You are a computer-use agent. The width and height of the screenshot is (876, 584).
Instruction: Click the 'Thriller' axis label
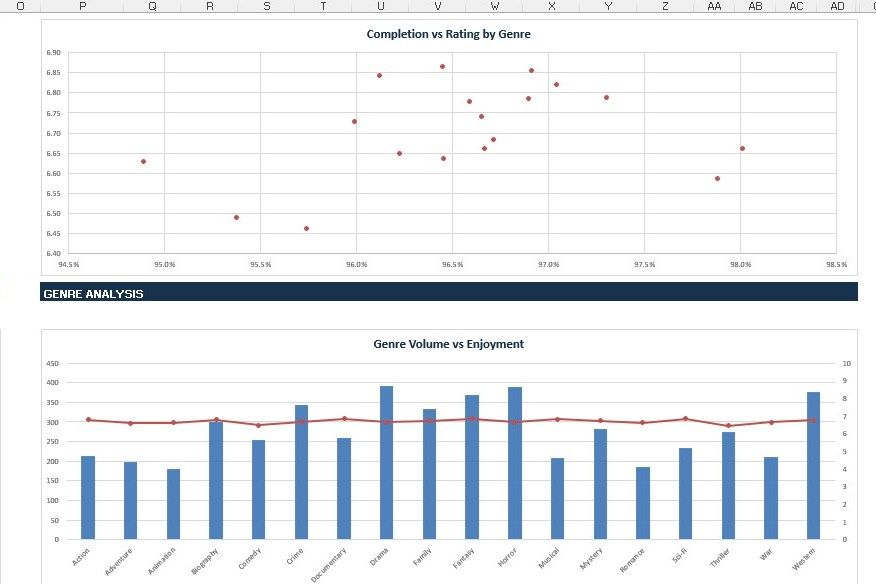click(x=720, y=558)
